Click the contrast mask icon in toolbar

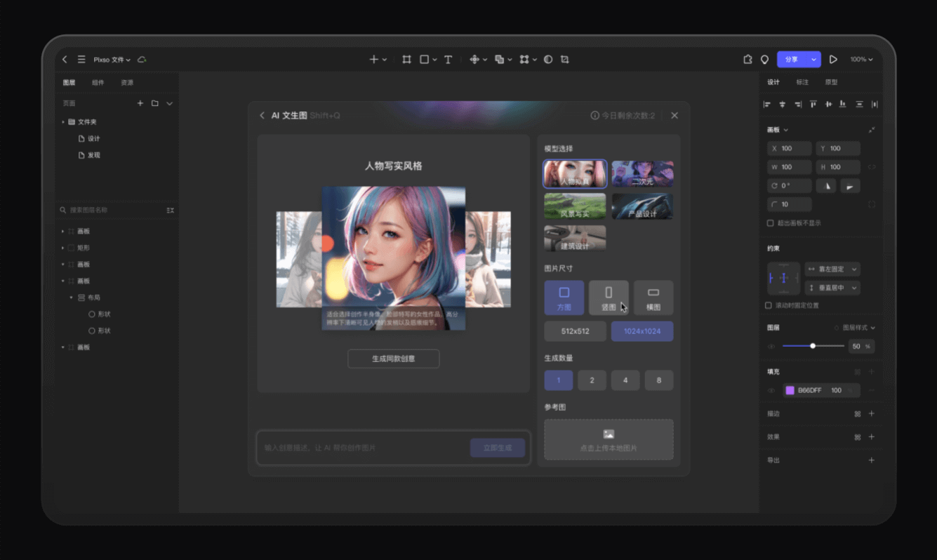click(x=548, y=60)
